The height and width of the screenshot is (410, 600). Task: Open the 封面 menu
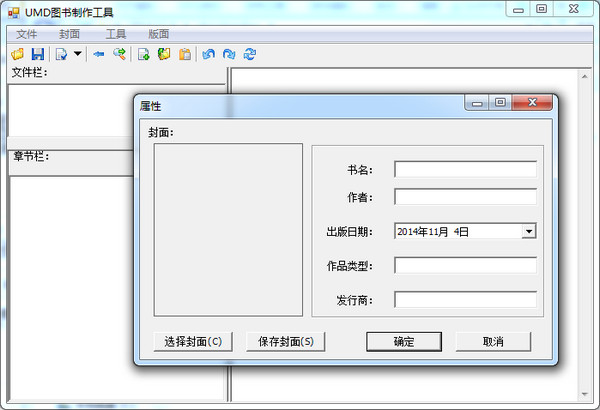69,34
